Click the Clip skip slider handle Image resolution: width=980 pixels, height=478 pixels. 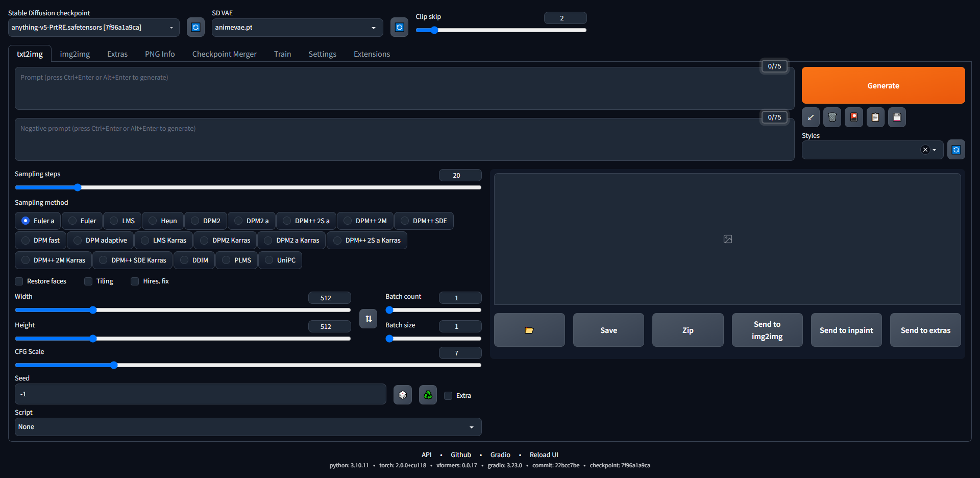pos(434,30)
